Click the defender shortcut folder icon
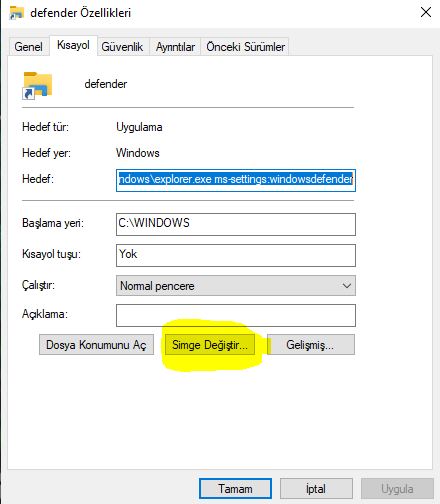Screen dimensions: 440x504 tap(37, 85)
